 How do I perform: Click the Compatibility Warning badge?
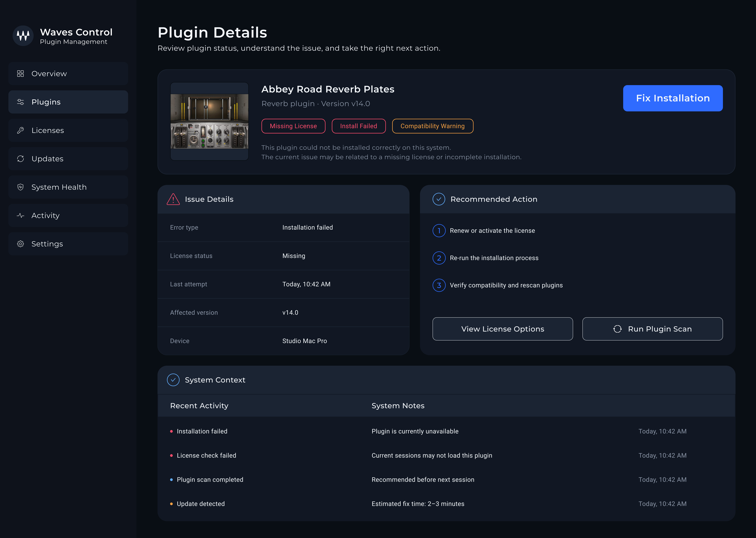point(433,126)
